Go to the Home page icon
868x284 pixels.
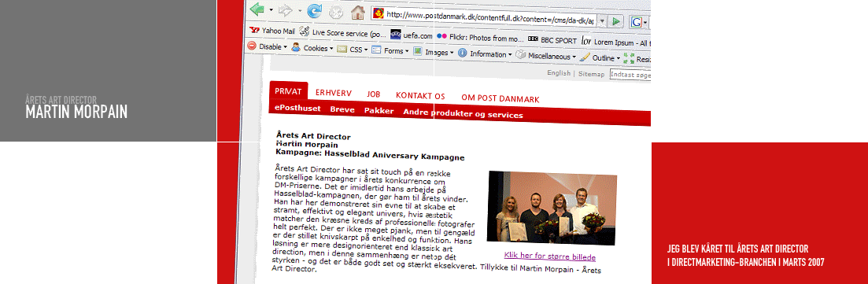click(357, 12)
